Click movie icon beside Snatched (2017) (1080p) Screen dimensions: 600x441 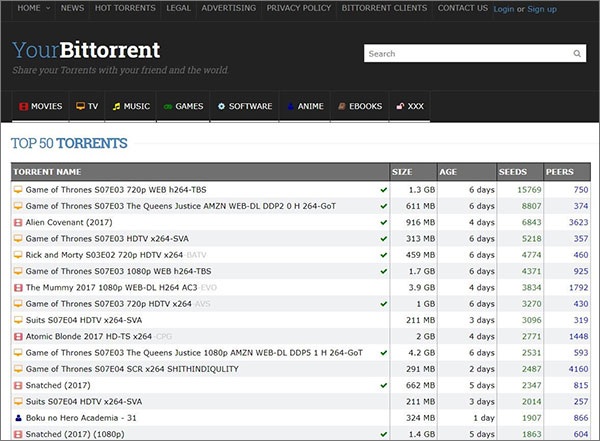pos(18,434)
